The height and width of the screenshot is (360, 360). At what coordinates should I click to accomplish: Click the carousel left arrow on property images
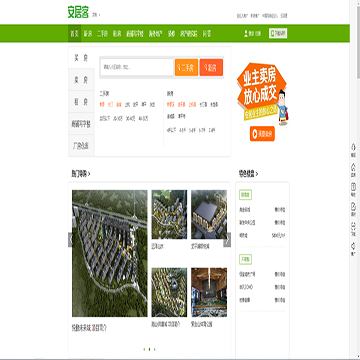pos(70,240)
